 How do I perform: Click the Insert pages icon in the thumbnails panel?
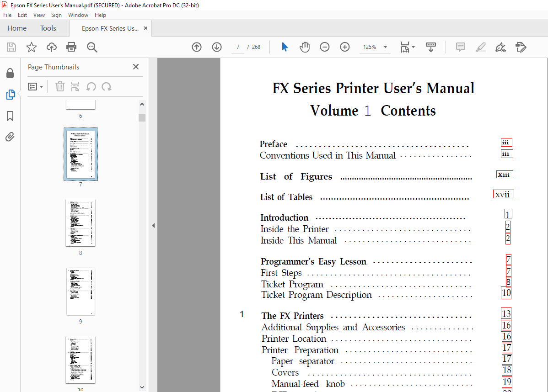pos(75,86)
